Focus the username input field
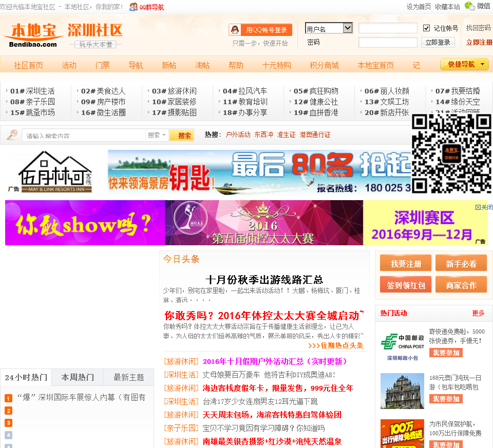Image resolution: width=493 pixels, height=448 pixels. tap(388, 28)
